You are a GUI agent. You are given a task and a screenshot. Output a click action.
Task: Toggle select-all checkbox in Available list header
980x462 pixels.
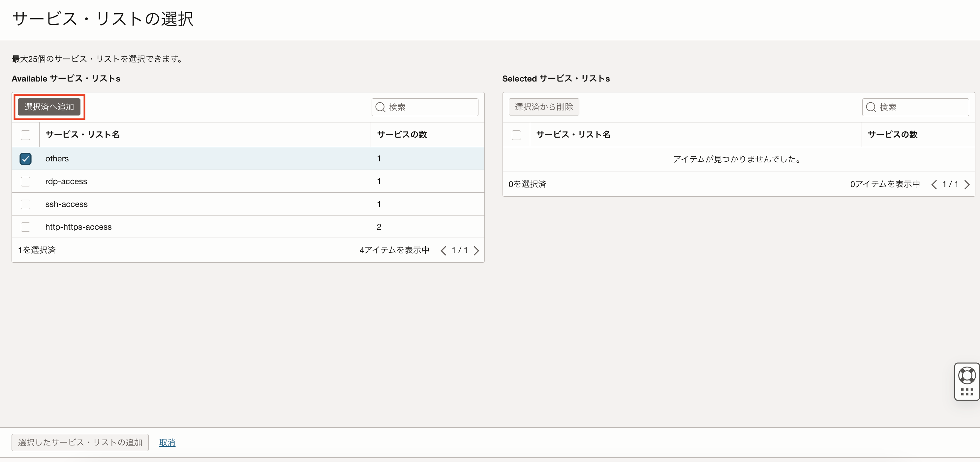tap(25, 135)
